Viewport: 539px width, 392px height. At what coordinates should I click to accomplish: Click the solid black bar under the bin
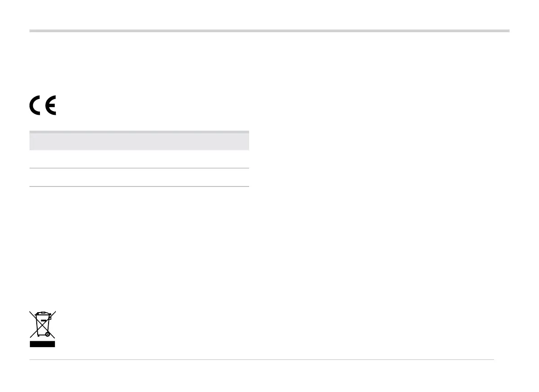click(43, 344)
